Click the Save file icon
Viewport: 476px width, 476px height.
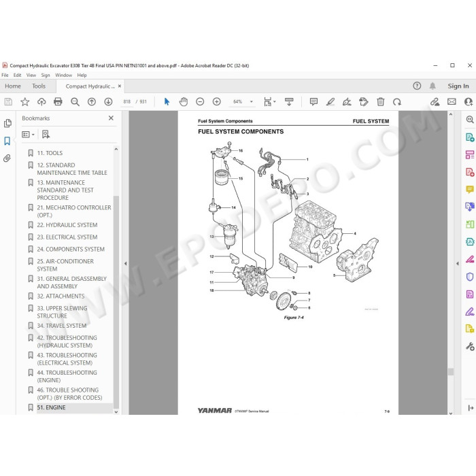pos(8,102)
